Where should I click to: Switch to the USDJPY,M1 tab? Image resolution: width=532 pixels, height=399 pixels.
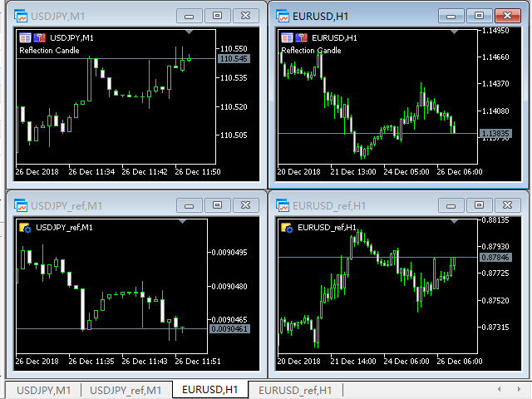pyautogui.click(x=44, y=390)
